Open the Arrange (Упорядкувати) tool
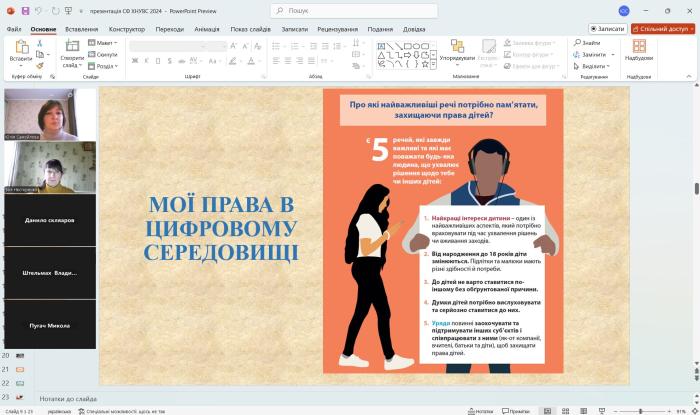700x415 pixels. point(456,50)
